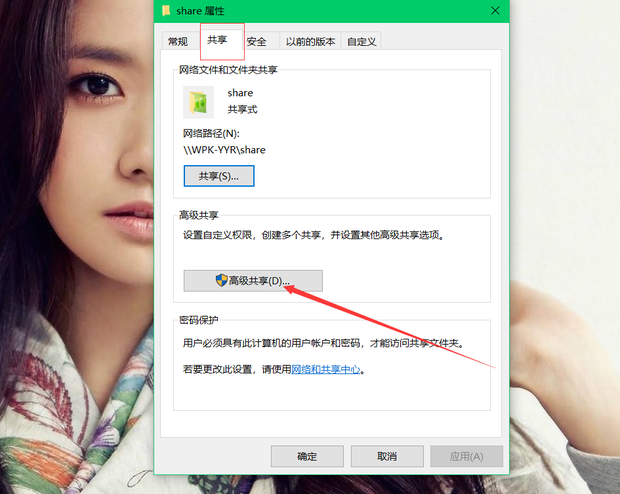The height and width of the screenshot is (494, 620).
Task: Click the 共享式 status label
Action: click(x=242, y=109)
